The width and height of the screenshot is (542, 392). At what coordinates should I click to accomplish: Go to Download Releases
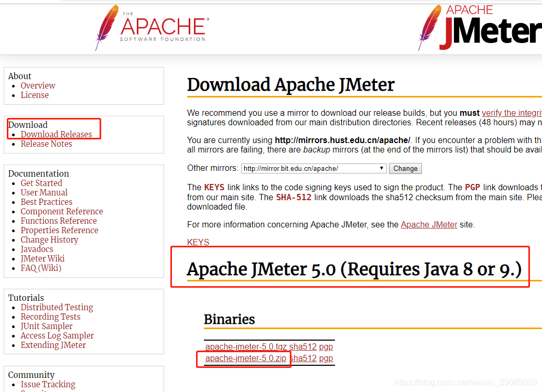(x=56, y=134)
